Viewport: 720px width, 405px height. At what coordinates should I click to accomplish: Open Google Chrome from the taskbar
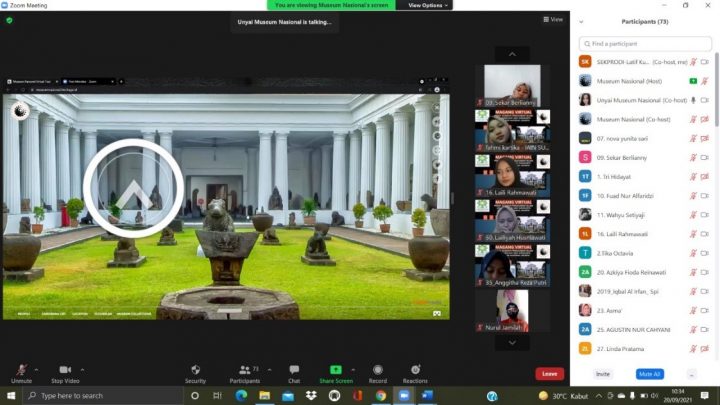coord(381,396)
